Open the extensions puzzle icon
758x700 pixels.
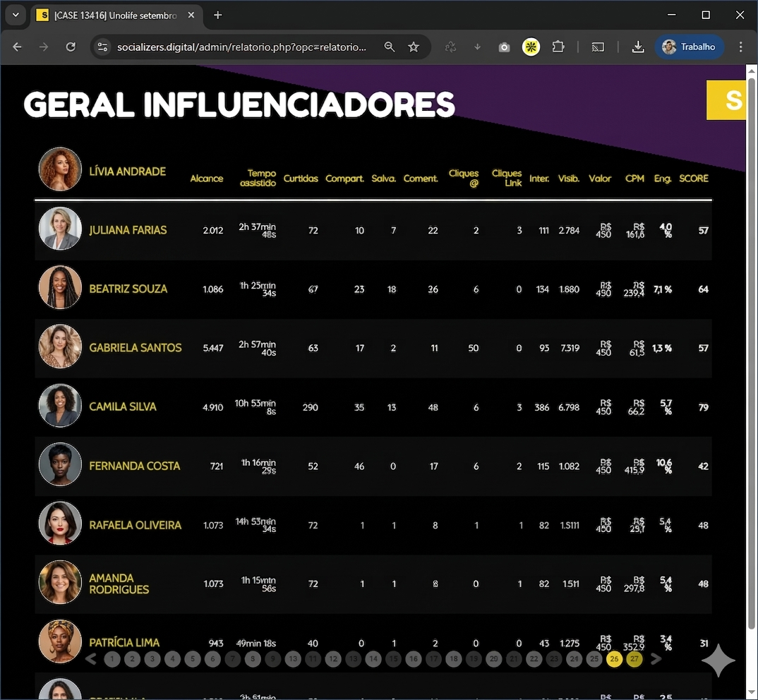[558, 47]
